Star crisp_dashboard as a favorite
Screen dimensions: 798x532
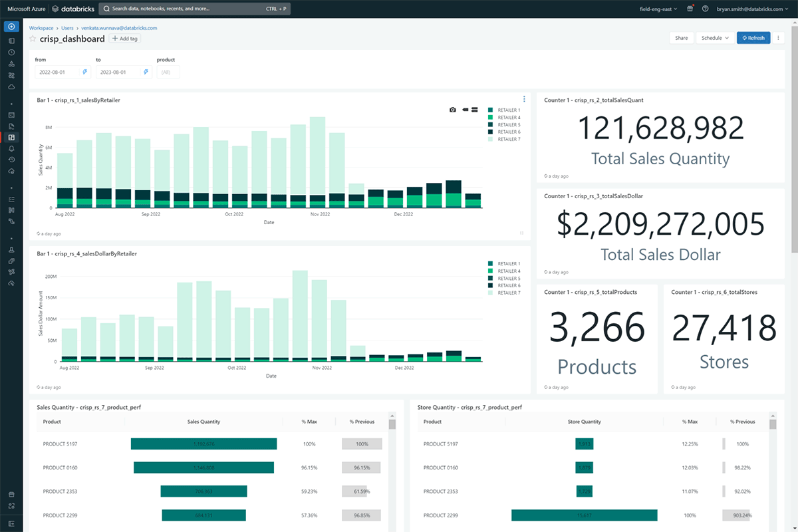tap(33, 39)
